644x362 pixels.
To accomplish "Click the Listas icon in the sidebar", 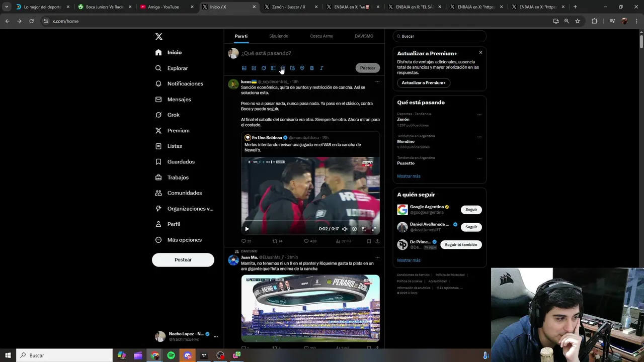I will coord(158,146).
